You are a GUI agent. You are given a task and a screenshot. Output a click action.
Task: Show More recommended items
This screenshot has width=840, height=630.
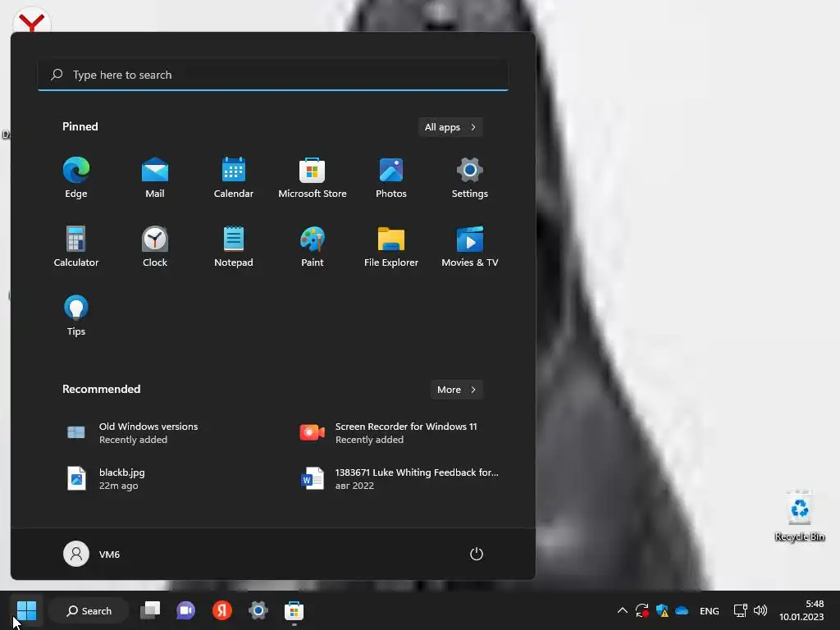point(456,390)
